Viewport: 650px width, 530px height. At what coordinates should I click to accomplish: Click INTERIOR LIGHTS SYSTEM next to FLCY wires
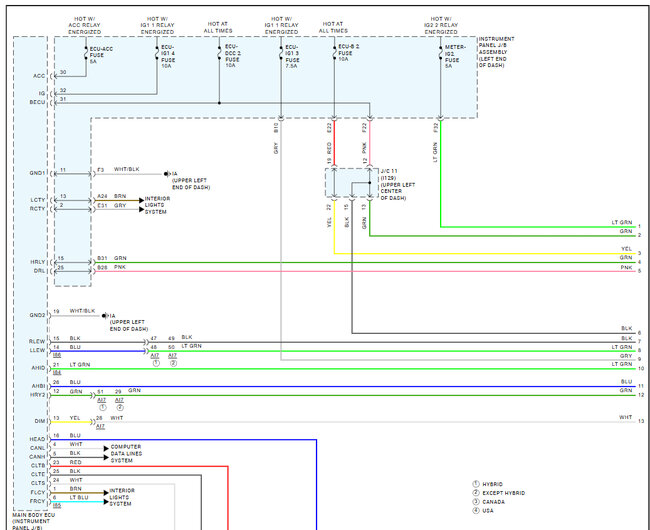click(x=122, y=497)
